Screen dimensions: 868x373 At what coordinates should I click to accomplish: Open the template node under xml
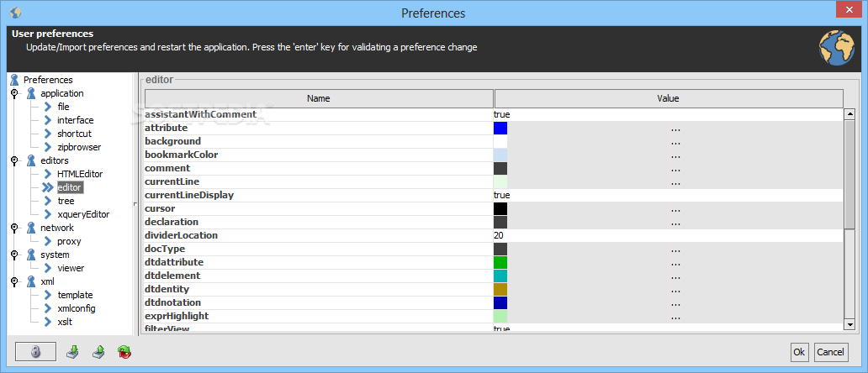coord(75,295)
